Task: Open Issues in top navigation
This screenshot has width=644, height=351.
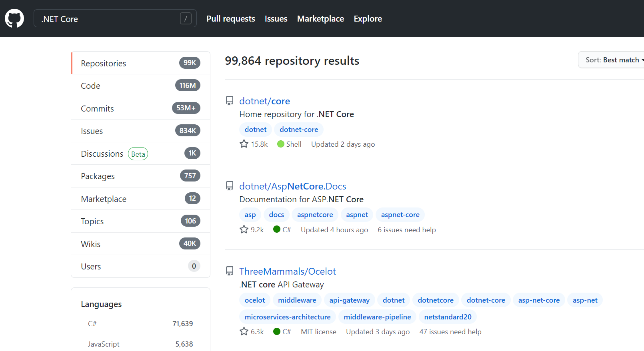Action: point(276,19)
